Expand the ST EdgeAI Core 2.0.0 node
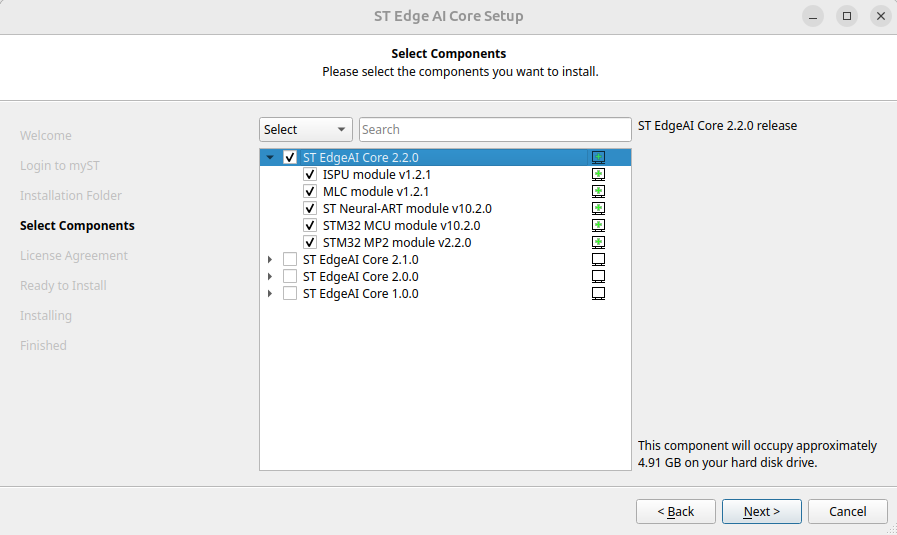 click(x=270, y=276)
